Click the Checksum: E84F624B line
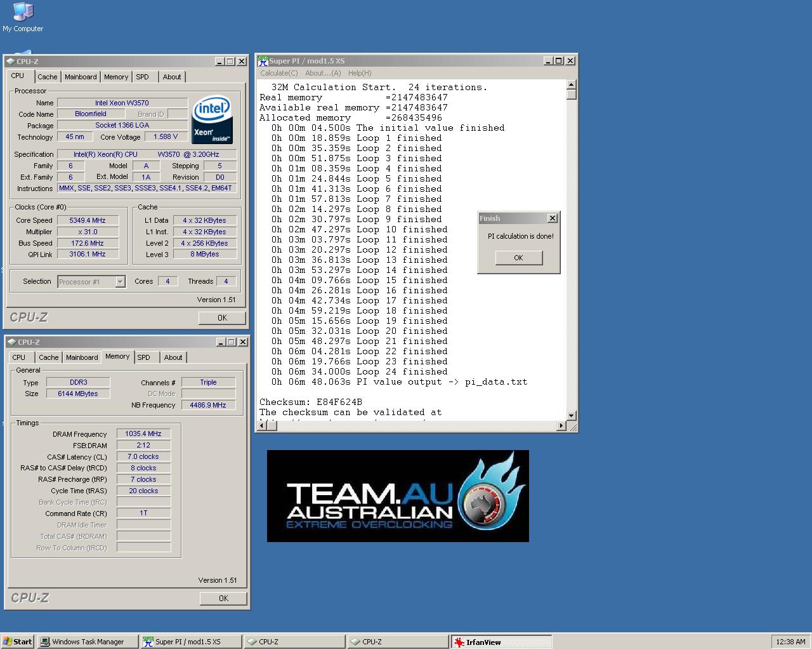 click(311, 402)
